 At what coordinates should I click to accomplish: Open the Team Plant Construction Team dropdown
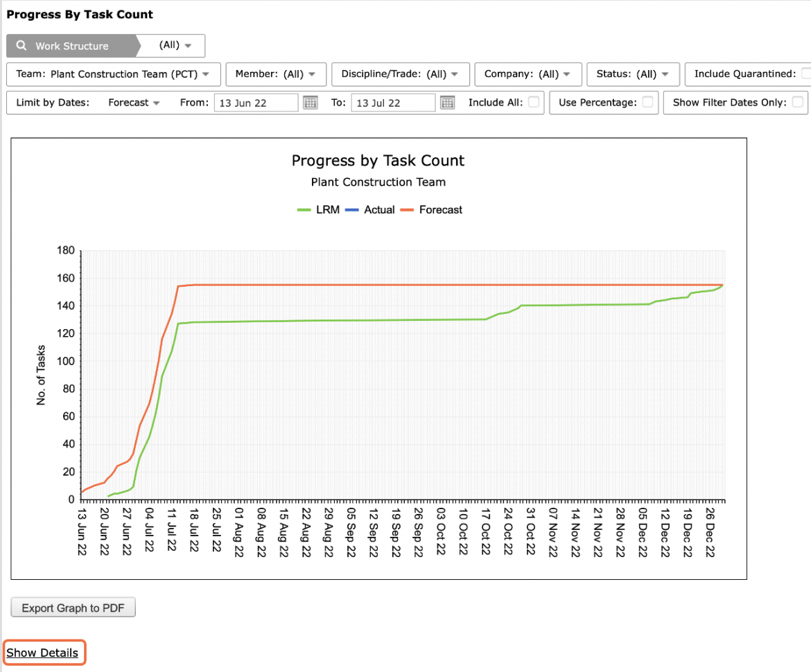114,74
